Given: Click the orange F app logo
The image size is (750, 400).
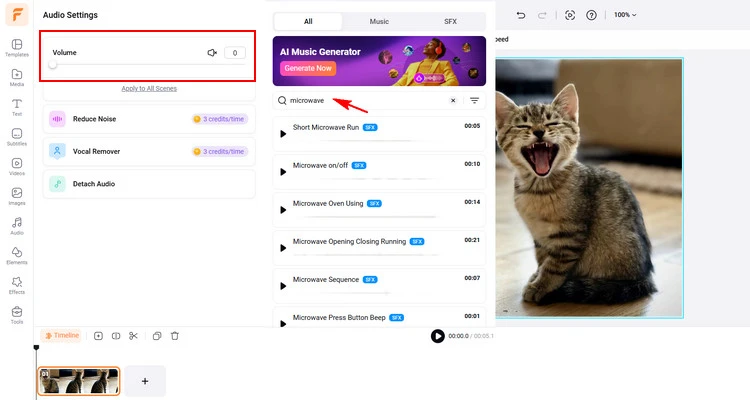Looking at the screenshot, I should 17,14.
